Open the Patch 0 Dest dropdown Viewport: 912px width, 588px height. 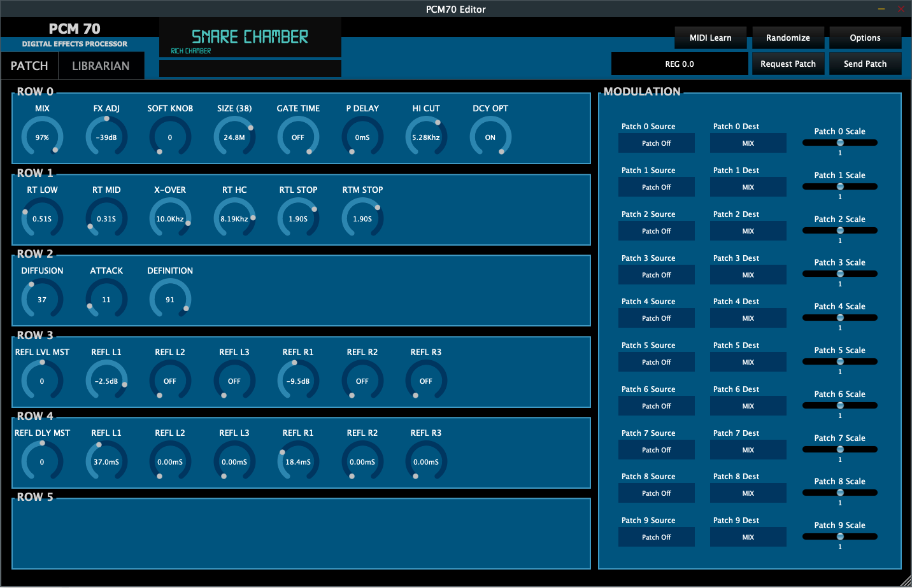coord(748,143)
